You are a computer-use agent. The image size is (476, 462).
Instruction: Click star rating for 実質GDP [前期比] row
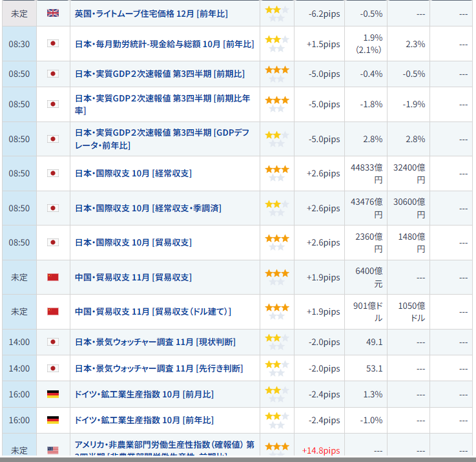click(276, 74)
